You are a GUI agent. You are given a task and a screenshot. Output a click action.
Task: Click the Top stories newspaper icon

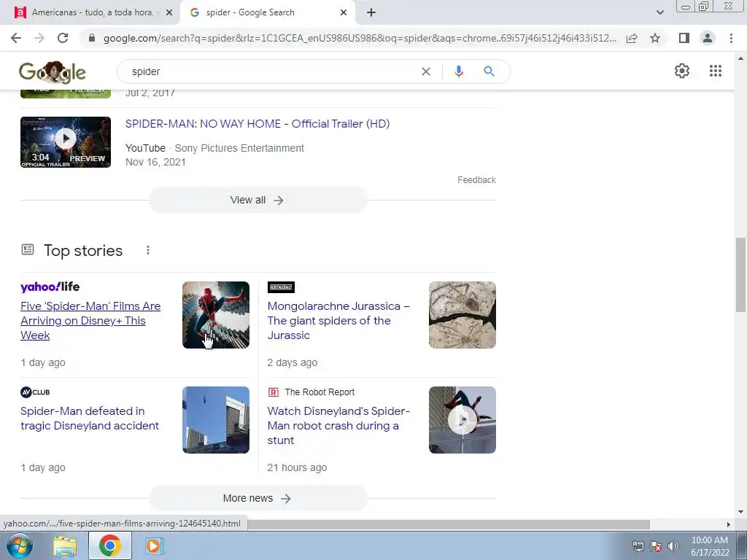pyautogui.click(x=28, y=249)
